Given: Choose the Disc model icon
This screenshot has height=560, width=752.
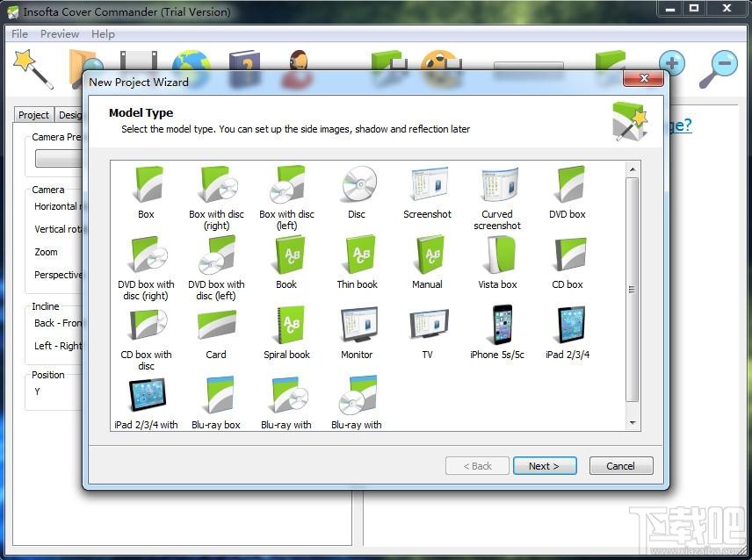Looking at the screenshot, I should pos(357,192).
